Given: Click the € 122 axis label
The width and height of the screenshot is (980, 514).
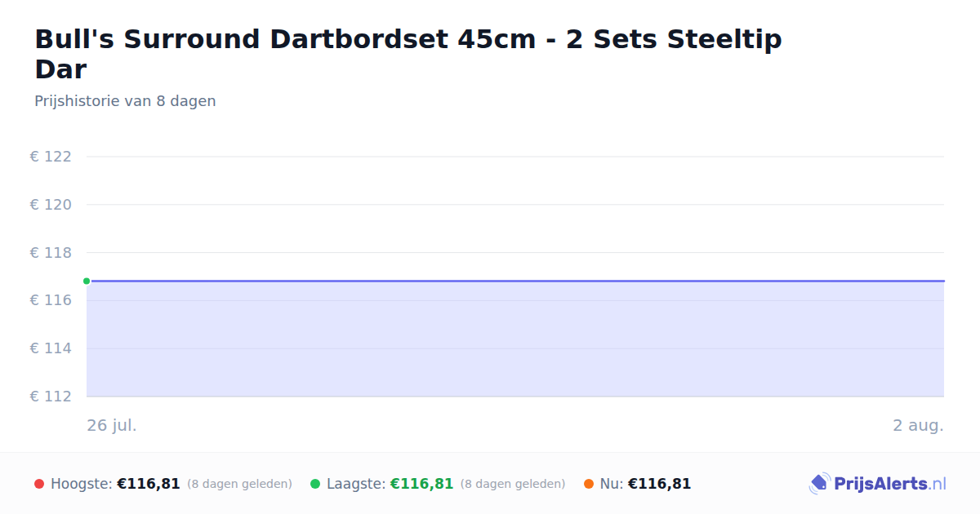Looking at the screenshot, I should 51,157.
